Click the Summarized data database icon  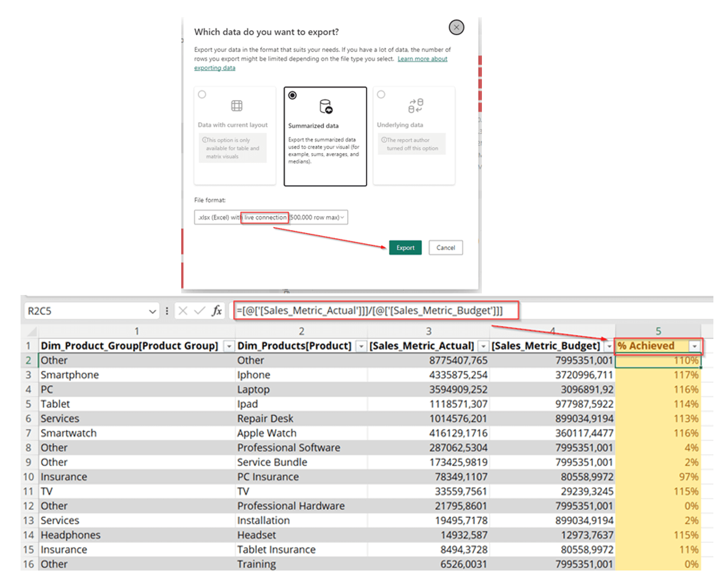(326, 106)
